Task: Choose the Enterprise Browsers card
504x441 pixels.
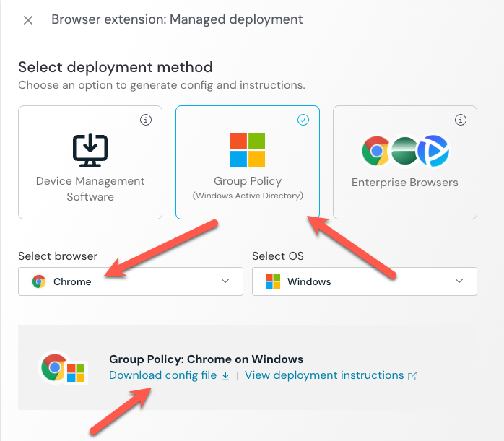Action: click(x=405, y=162)
